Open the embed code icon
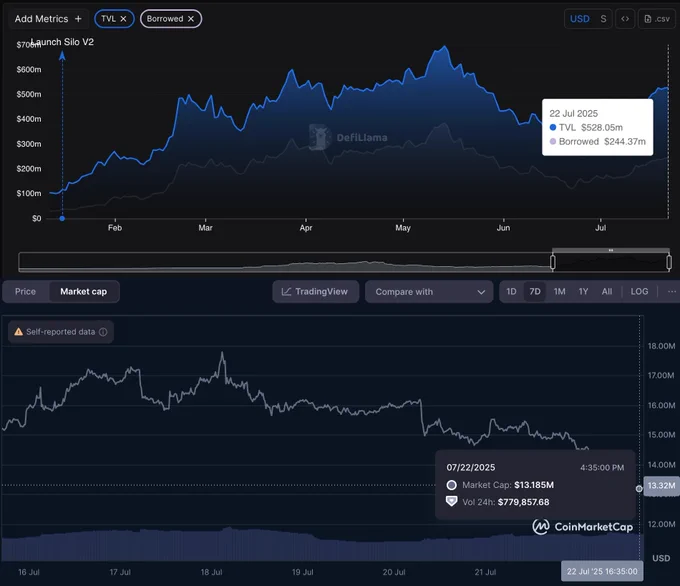The image size is (680, 586). 625,19
